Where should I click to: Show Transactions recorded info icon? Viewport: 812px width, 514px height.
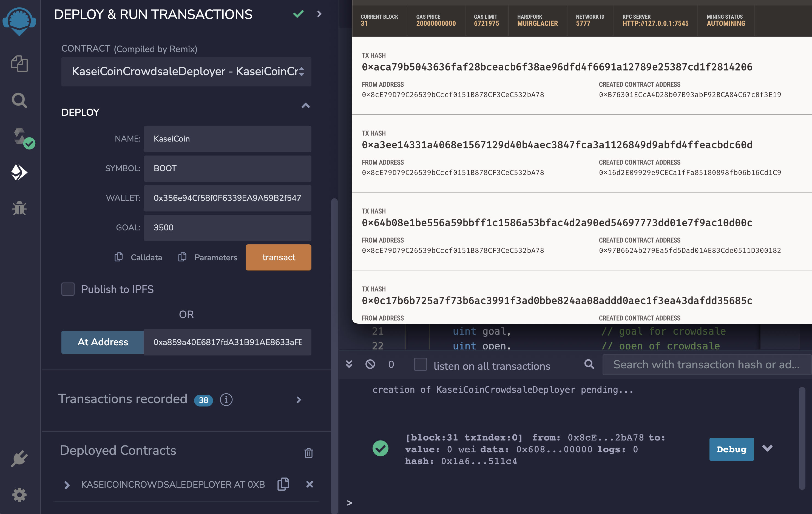pyautogui.click(x=226, y=400)
